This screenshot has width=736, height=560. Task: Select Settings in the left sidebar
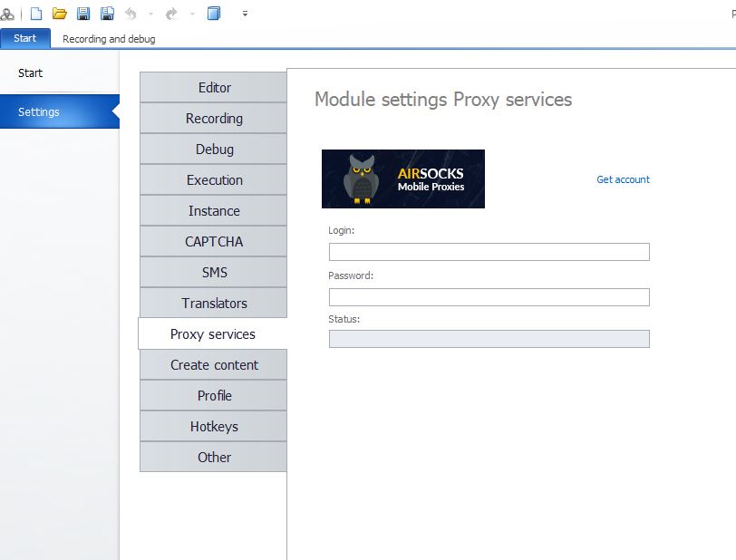click(60, 111)
